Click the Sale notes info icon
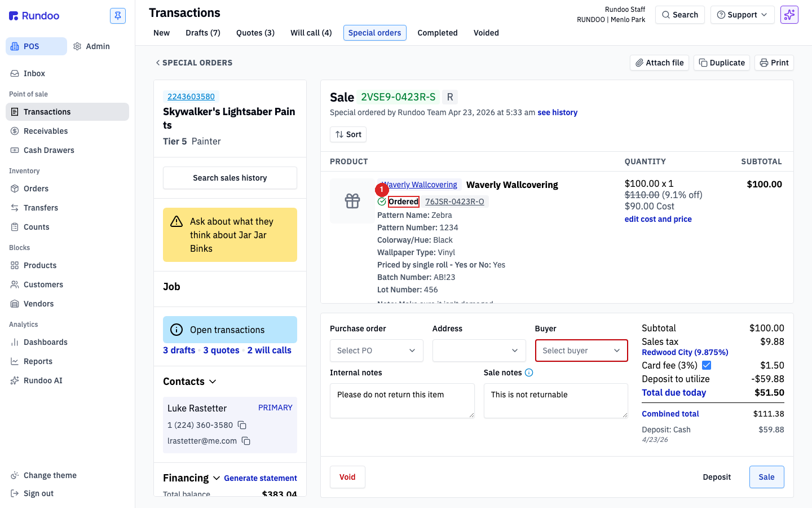 click(529, 373)
